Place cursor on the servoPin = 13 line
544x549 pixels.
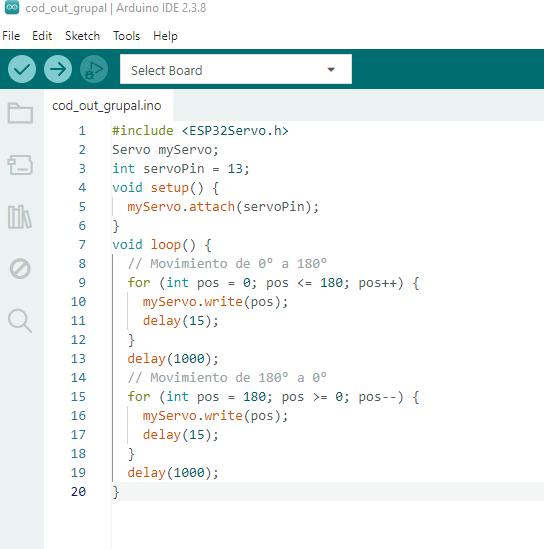181,169
